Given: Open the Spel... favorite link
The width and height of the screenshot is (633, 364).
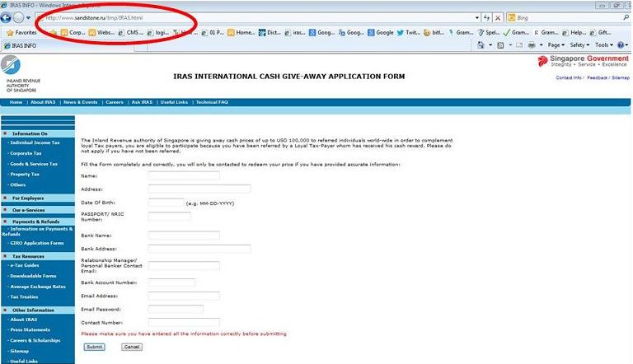Looking at the screenshot, I should [x=489, y=32].
